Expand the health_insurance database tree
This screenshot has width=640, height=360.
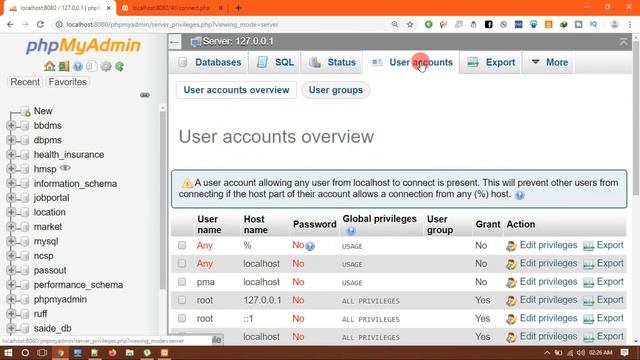click(11, 154)
